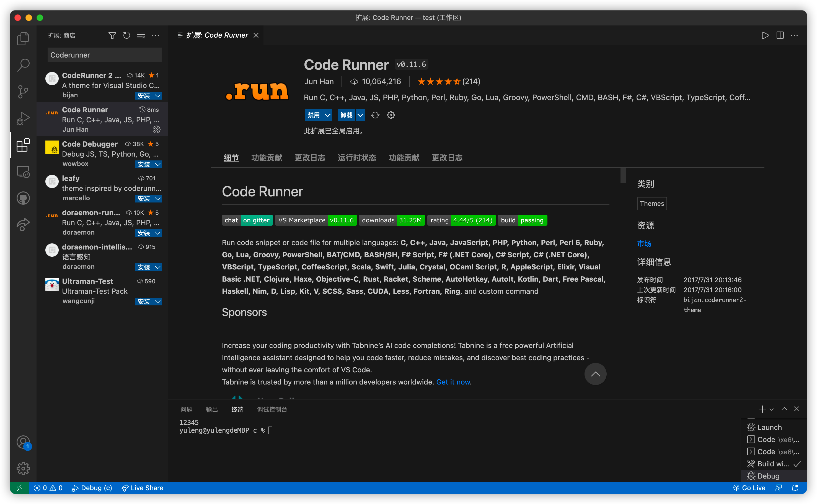Expand the uninstall button dropdown arrow
The image size is (817, 504).
[360, 115]
